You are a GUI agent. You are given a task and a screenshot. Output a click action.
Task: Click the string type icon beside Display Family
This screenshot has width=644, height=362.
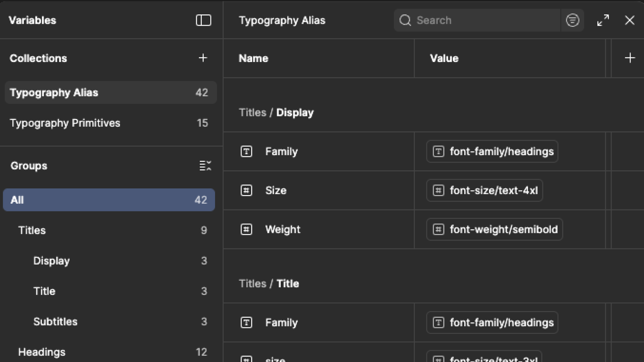(246, 152)
